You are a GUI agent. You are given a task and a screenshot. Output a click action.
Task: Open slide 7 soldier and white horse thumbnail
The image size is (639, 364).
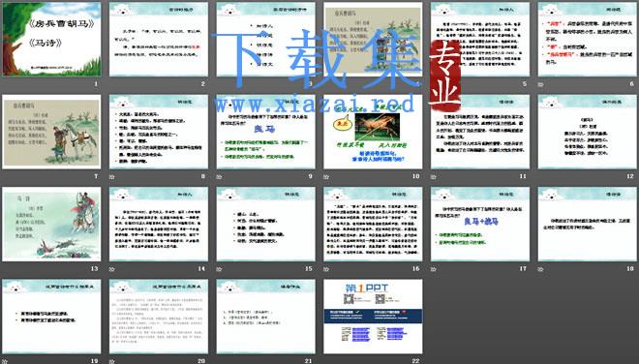pyautogui.click(x=51, y=132)
